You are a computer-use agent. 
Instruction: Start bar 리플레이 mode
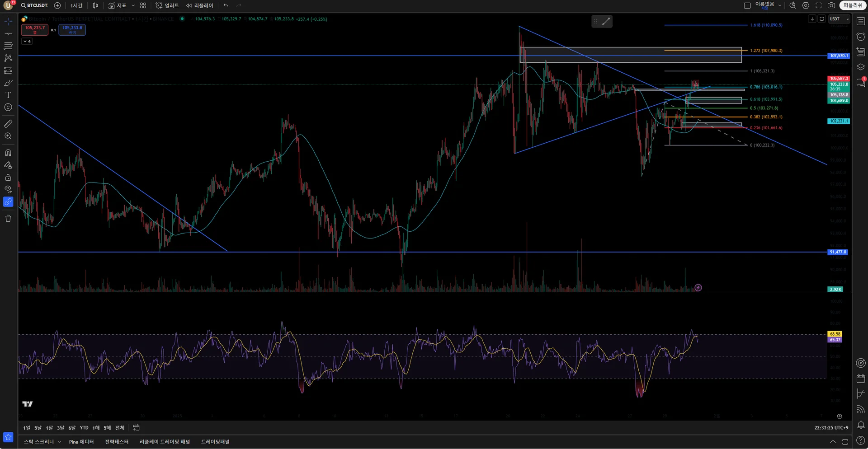(x=199, y=5)
